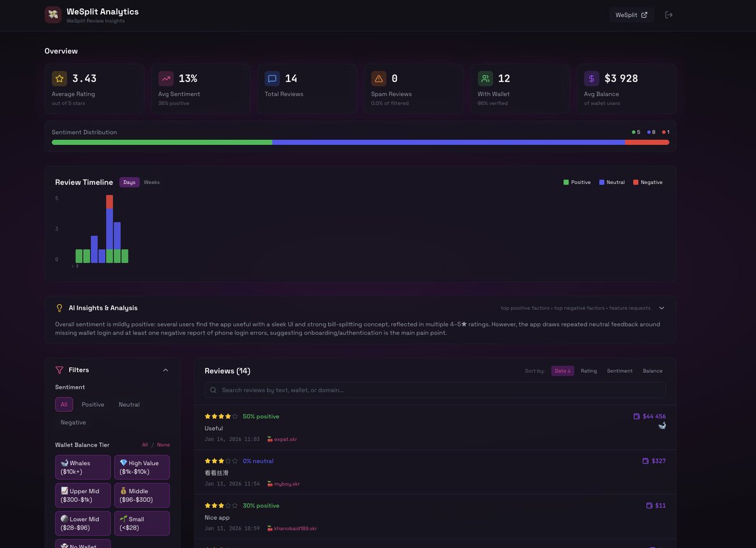
Task: Click the lightbulb icon beside AI Insights
Action: pos(60,308)
